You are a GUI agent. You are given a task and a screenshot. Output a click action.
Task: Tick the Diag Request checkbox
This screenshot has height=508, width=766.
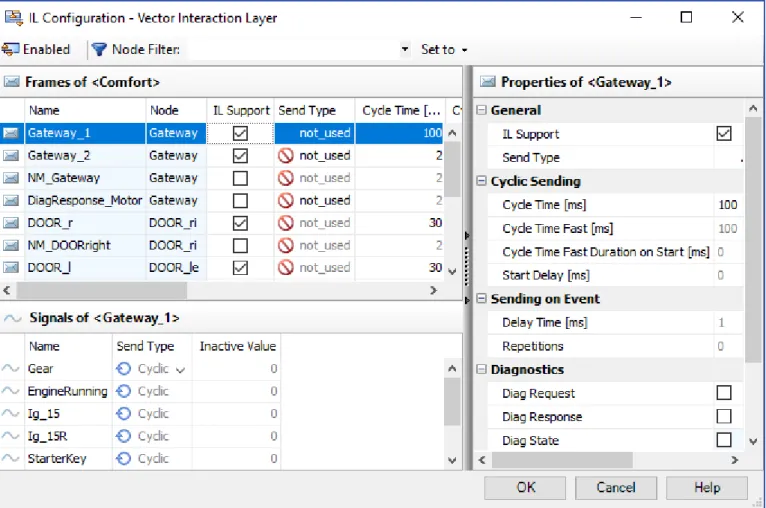[724, 393]
